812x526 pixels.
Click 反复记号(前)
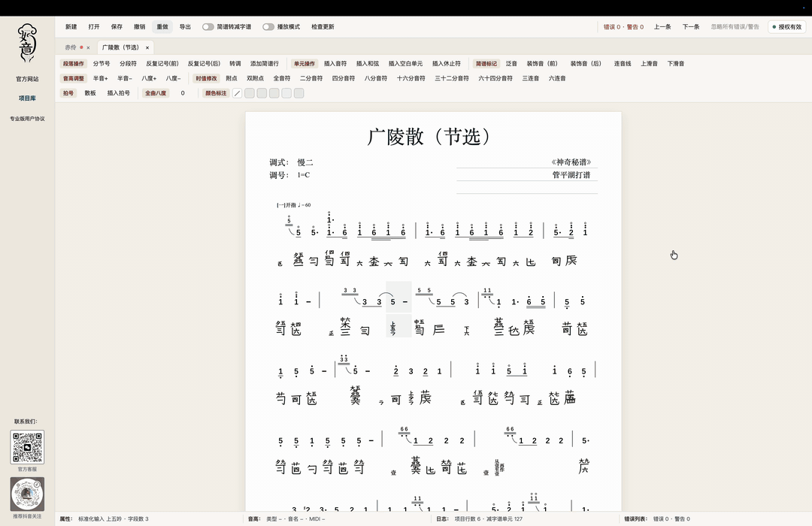pyautogui.click(x=162, y=64)
